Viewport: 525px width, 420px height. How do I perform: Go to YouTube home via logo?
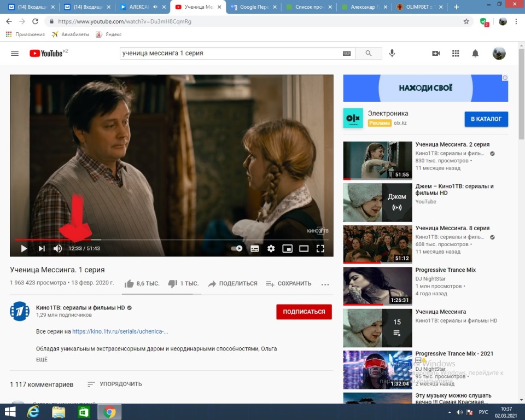tap(46, 53)
